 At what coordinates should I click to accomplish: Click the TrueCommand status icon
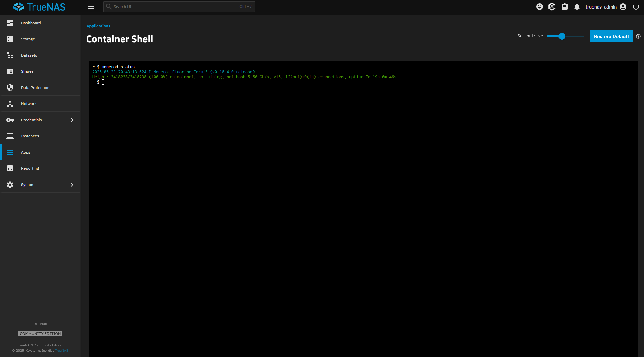[552, 6]
